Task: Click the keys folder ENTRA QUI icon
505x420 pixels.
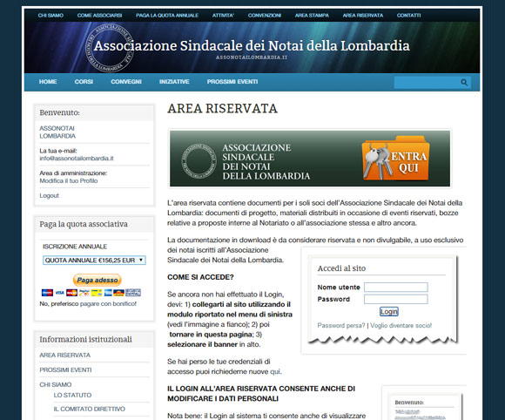Action: [396, 158]
